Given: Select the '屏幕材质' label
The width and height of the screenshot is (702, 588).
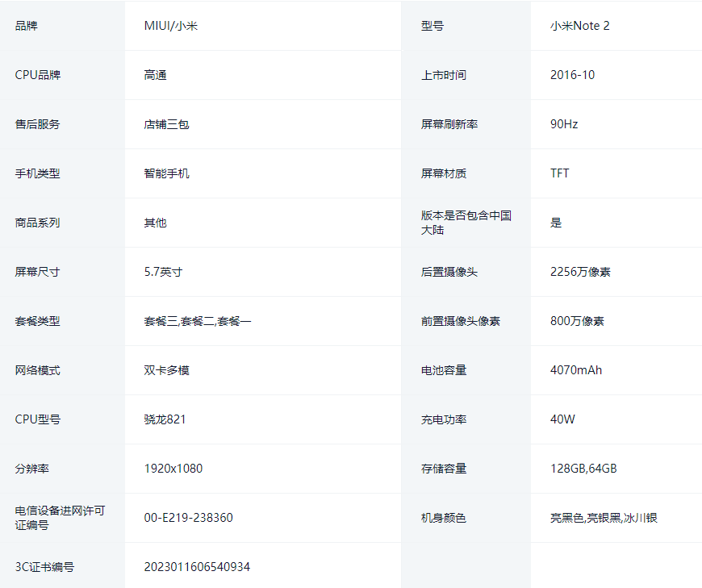Looking at the screenshot, I should click(x=444, y=173).
